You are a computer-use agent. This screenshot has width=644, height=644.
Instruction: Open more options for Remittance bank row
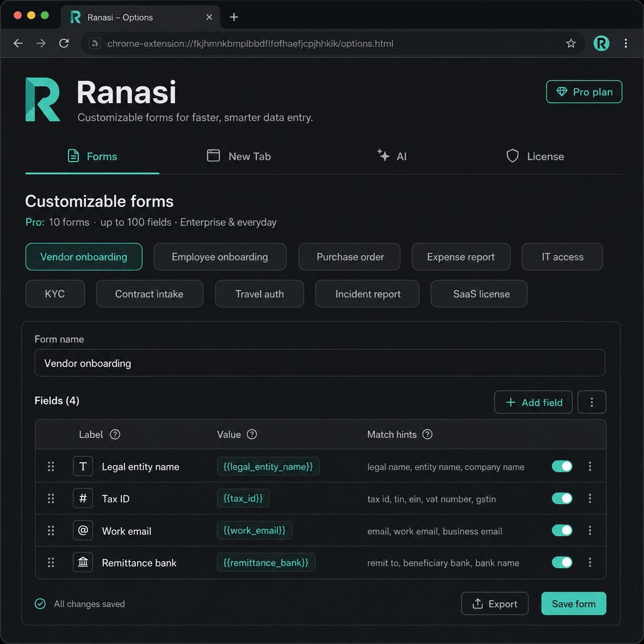(x=590, y=562)
